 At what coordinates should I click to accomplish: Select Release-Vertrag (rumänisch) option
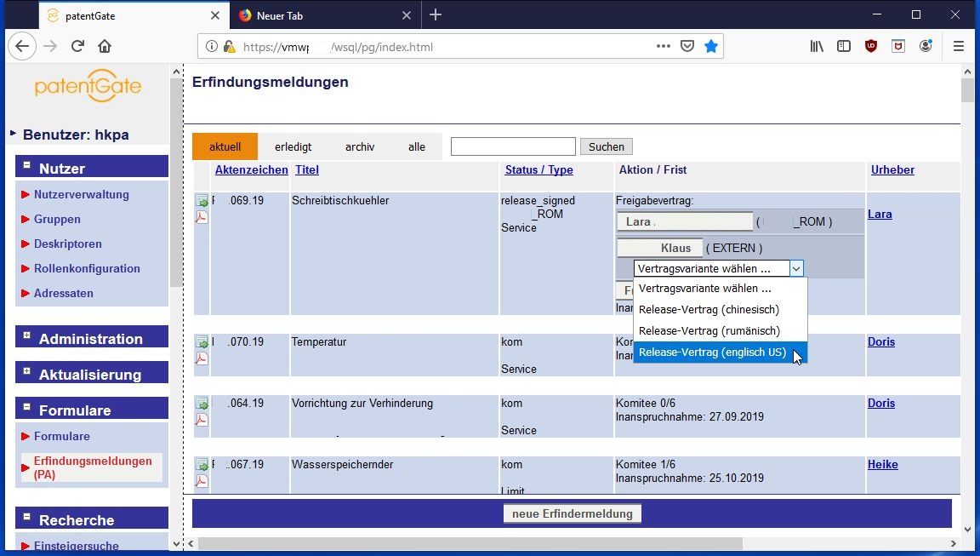[x=720, y=331]
